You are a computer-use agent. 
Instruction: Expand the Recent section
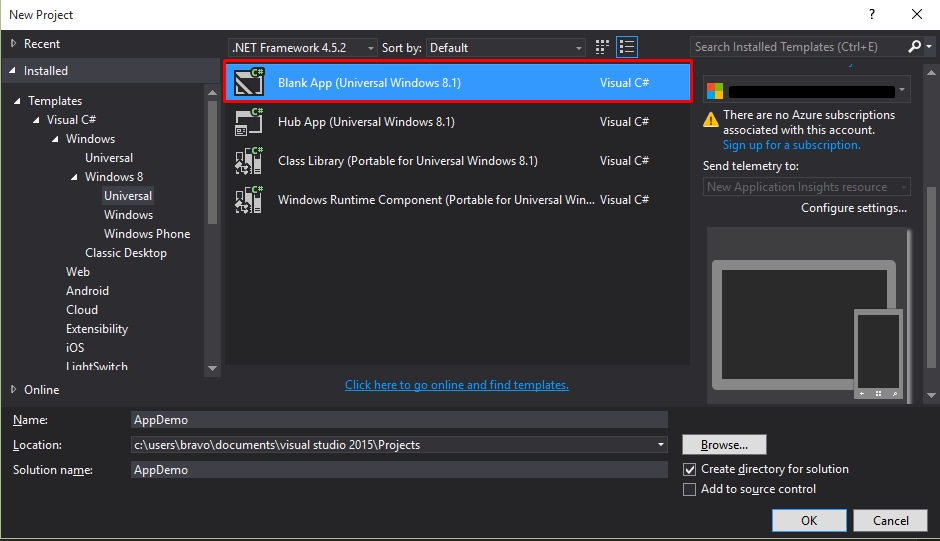(x=13, y=43)
